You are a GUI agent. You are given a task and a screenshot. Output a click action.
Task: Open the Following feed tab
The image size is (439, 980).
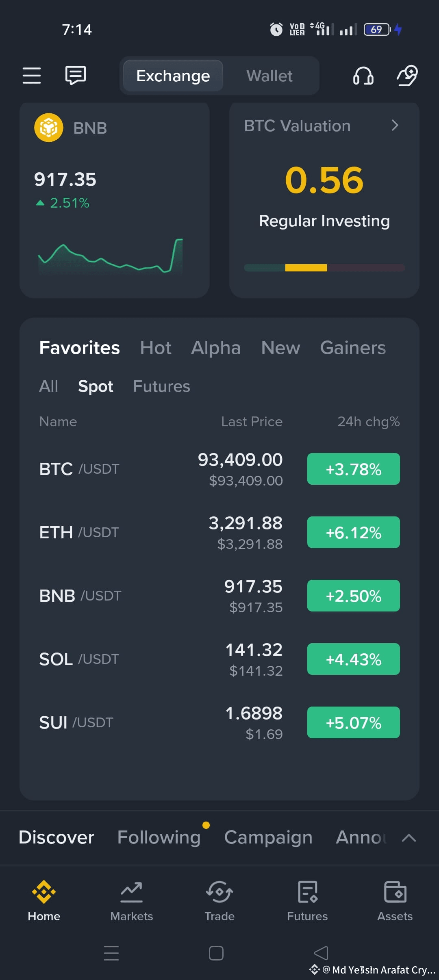tap(159, 837)
